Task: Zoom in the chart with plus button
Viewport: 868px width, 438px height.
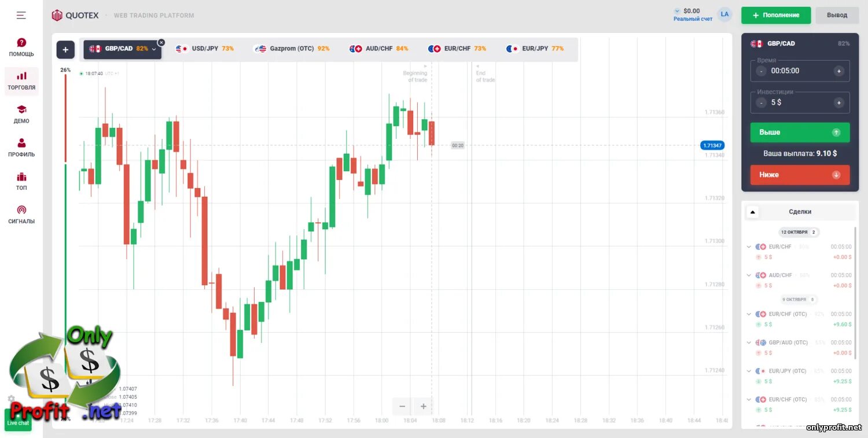Action: click(x=423, y=406)
